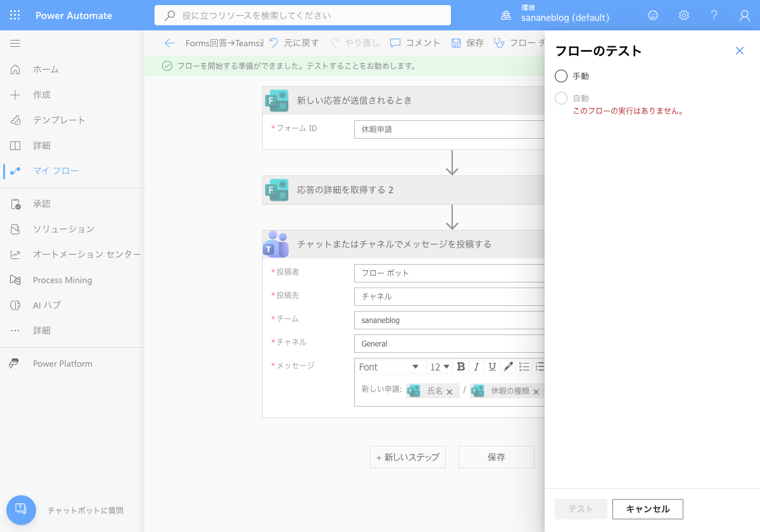Image resolution: width=760 pixels, height=532 pixels.
Task: Click the フォーム ID field 休暇申請
Action: click(449, 129)
